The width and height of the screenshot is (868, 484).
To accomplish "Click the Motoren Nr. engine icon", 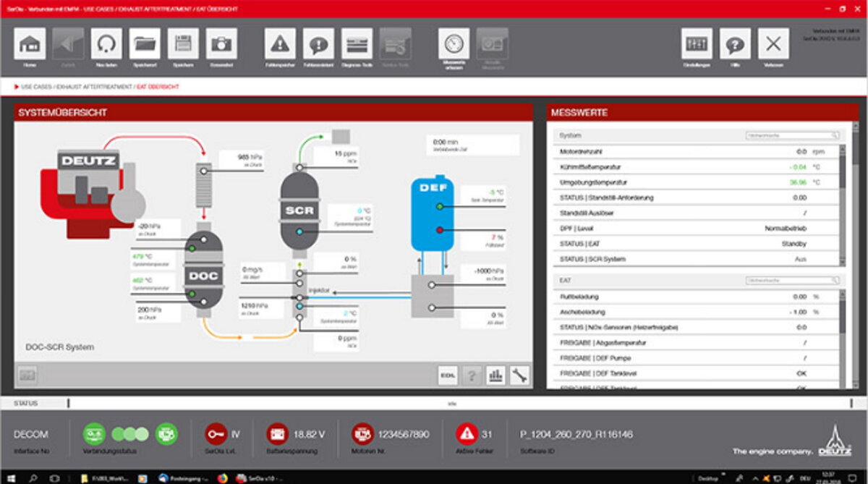I will [363, 433].
